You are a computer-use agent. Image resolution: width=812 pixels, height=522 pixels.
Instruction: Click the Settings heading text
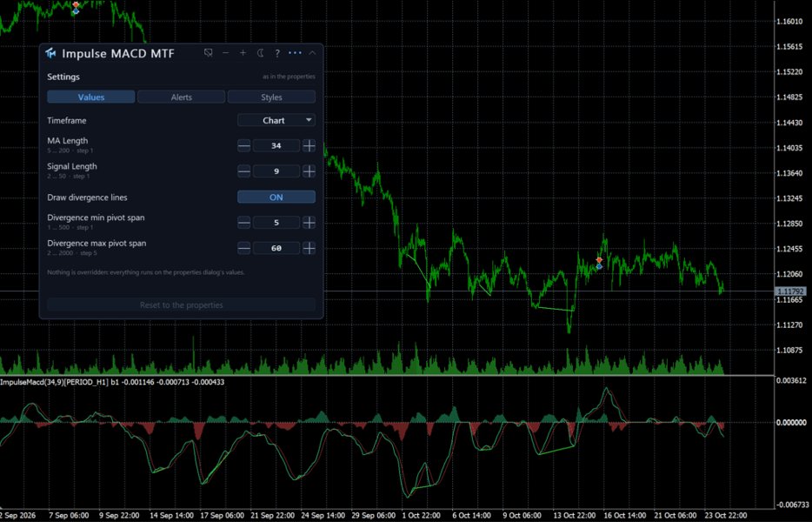click(x=63, y=77)
